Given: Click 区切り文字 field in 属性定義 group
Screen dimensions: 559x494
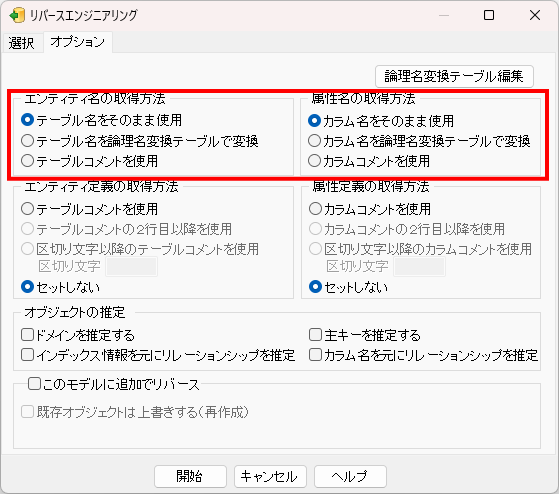Looking at the screenshot, I should tap(420, 266).
